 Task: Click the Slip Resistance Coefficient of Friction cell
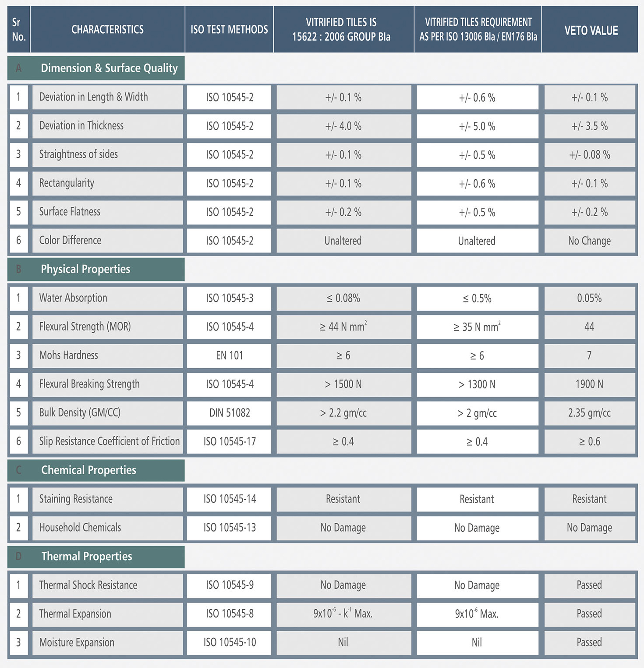[109, 441]
